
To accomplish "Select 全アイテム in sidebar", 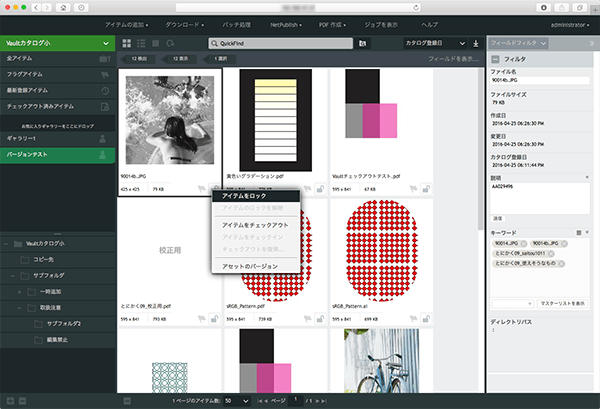I will tap(57, 59).
